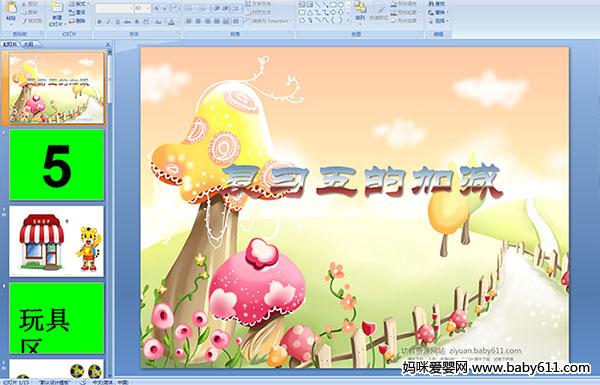Toggle text Shadow formatting

(x=137, y=22)
